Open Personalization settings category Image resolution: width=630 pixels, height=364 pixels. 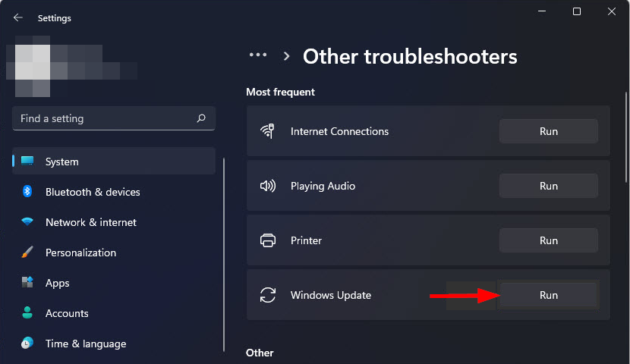pyautogui.click(x=80, y=253)
